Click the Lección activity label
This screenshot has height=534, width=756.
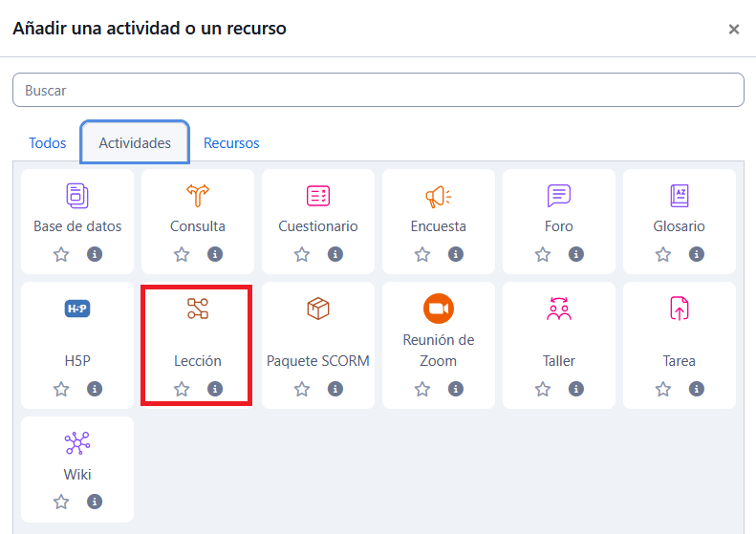coord(198,361)
